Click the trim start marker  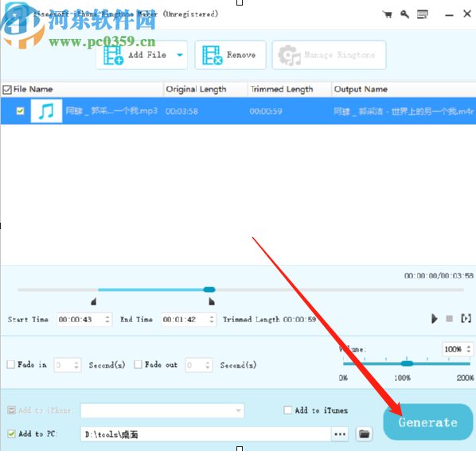pyautogui.click(x=94, y=301)
